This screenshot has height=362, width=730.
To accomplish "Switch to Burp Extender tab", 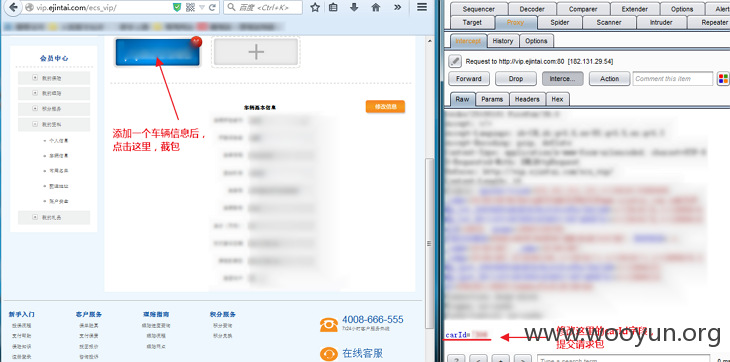I will [635, 9].
